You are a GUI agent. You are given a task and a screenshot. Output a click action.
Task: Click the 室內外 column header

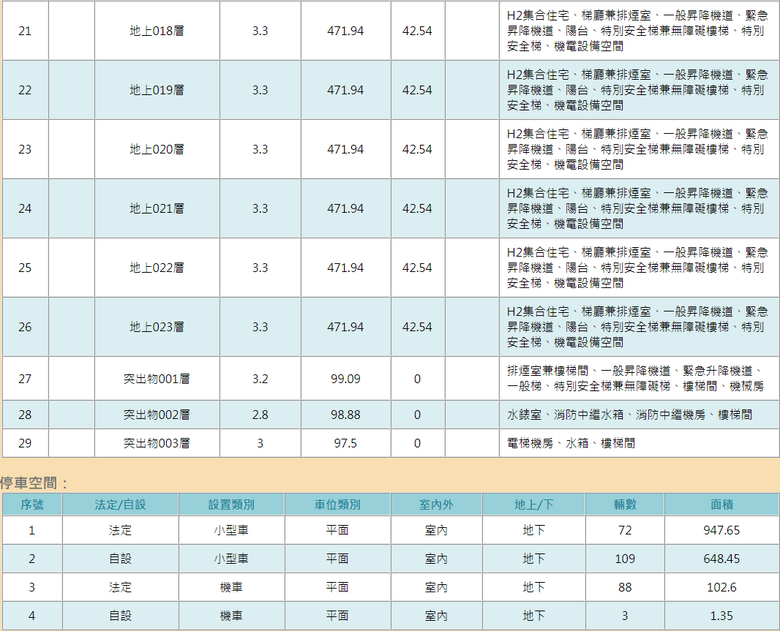pos(436,505)
